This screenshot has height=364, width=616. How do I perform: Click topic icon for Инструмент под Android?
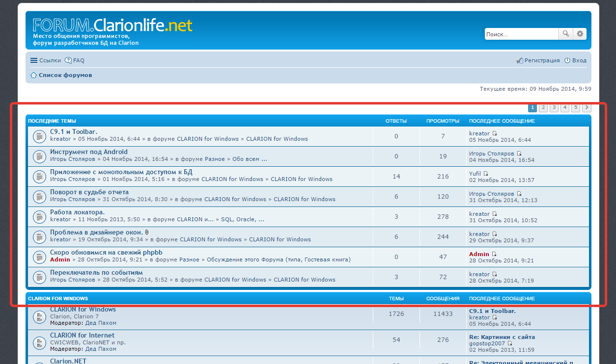click(39, 156)
